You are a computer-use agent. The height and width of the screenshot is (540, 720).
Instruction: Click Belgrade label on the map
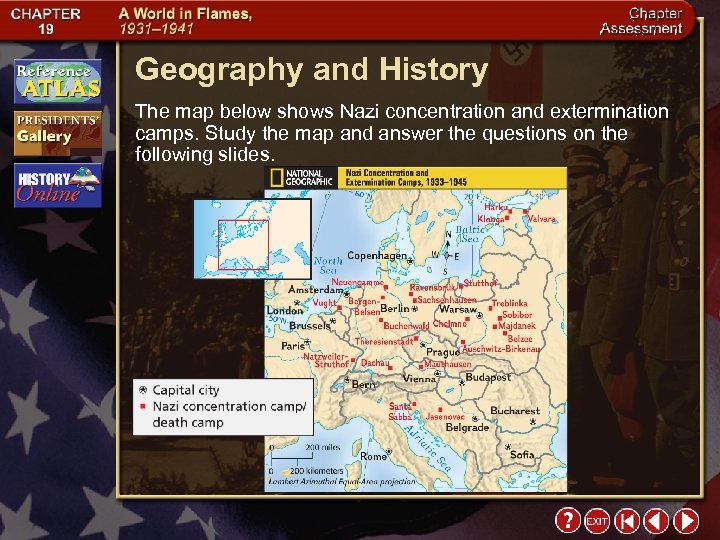(467, 428)
